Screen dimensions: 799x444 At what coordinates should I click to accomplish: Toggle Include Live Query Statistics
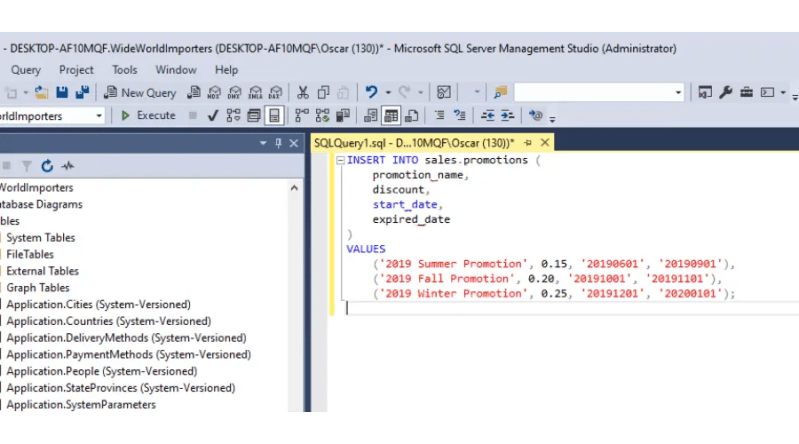point(322,116)
